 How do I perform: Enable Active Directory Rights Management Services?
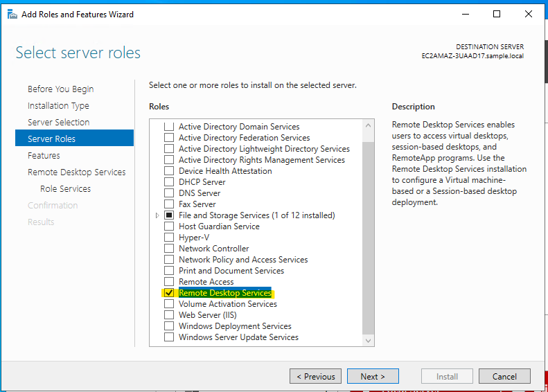(x=169, y=160)
